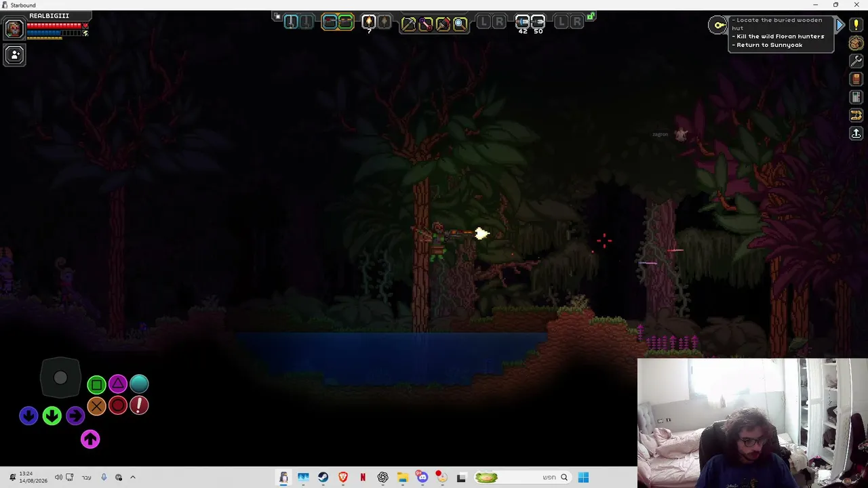This screenshot has height=488, width=868.
Task: Open Brave browser from the taskbar
Action: click(x=343, y=477)
